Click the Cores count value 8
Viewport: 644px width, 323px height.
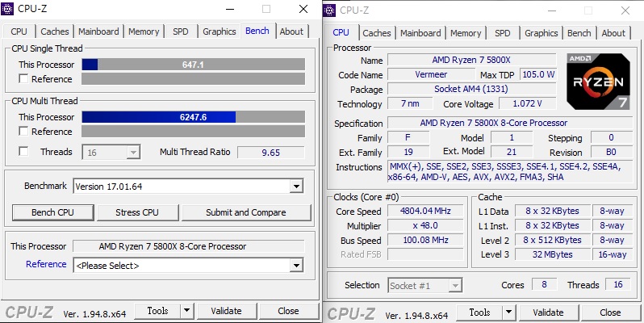(x=544, y=284)
